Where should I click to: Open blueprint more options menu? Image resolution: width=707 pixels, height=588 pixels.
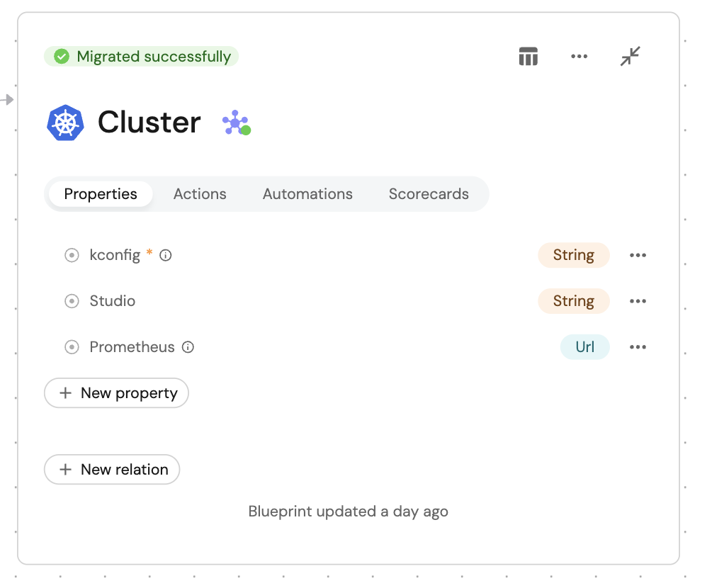579,57
